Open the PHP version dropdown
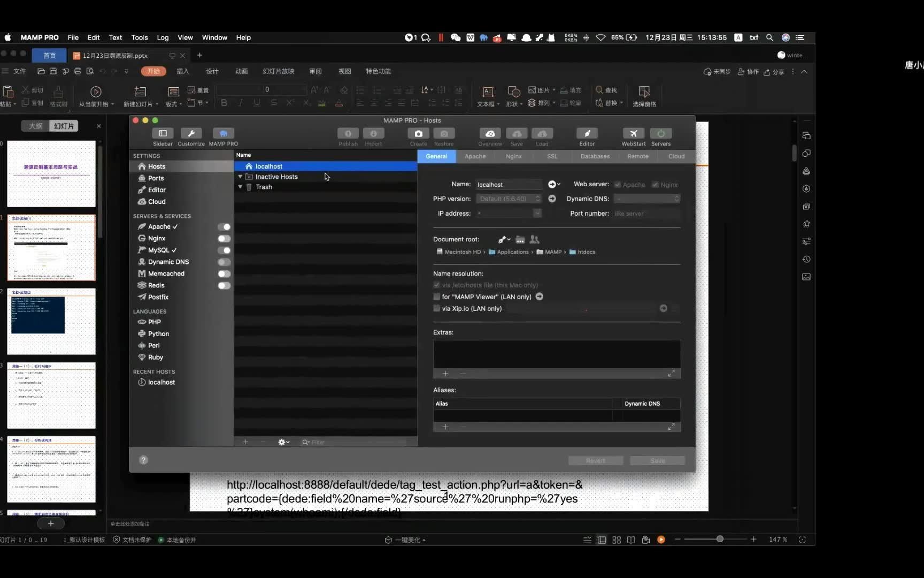 tap(509, 199)
